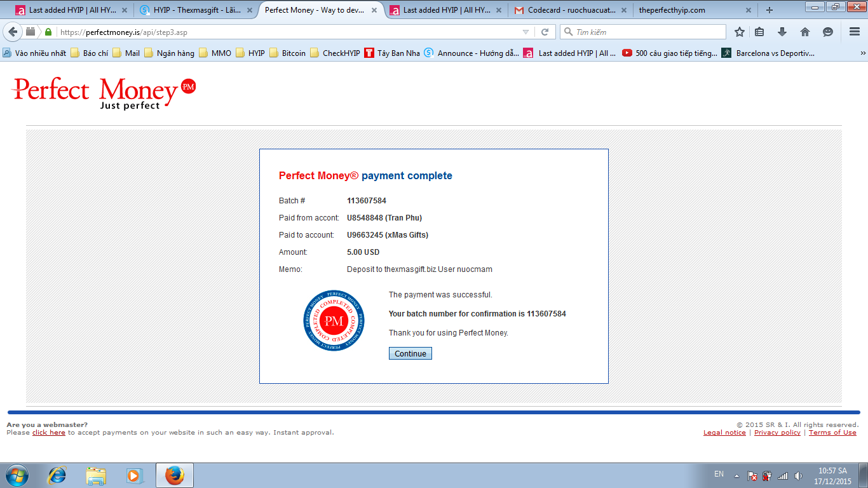Open the 500 câu giao tiếp tiếng bookmark
This screenshot has height=488, width=868.
(x=670, y=53)
